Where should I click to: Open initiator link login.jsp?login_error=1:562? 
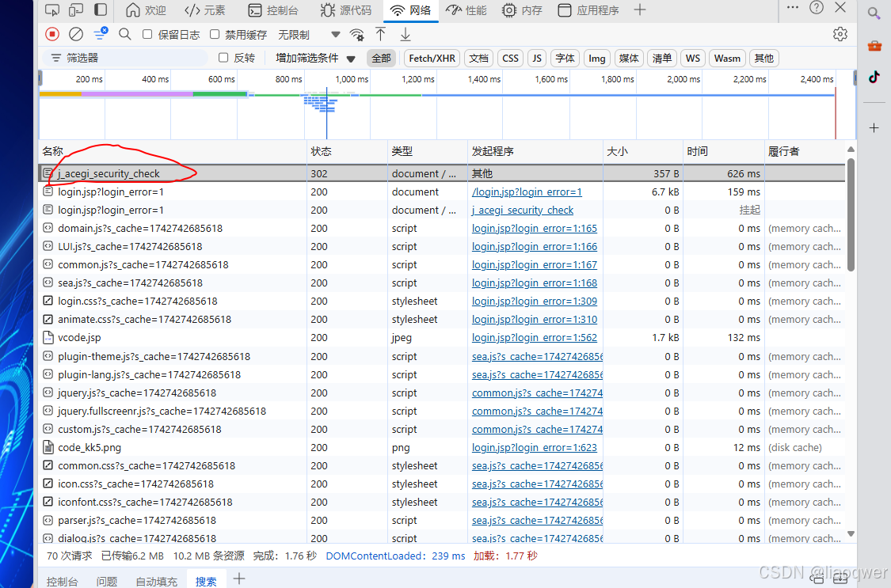pos(534,338)
